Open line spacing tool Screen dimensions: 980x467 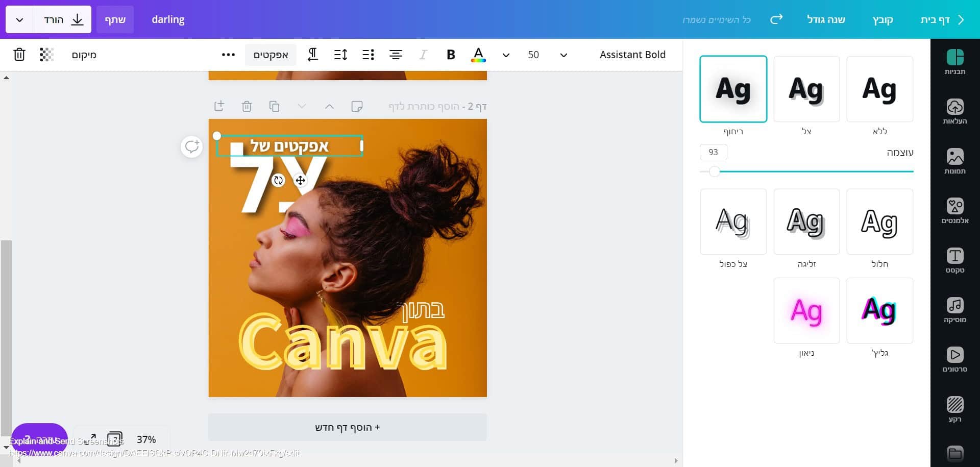tap(340, 55)
